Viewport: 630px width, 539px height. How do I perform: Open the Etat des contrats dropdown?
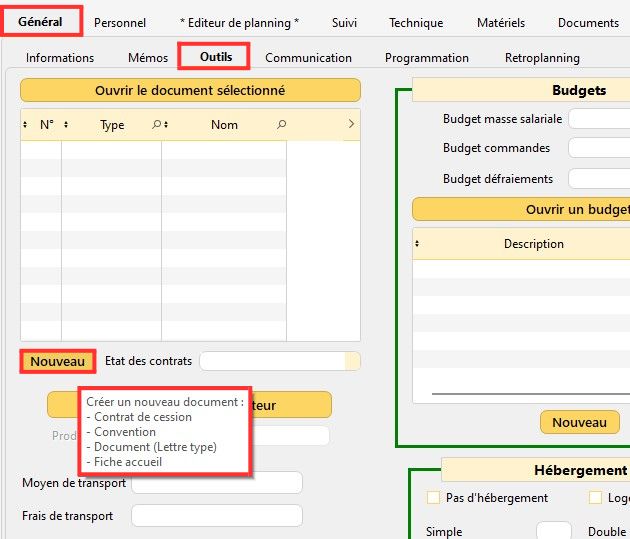(351, 361)
